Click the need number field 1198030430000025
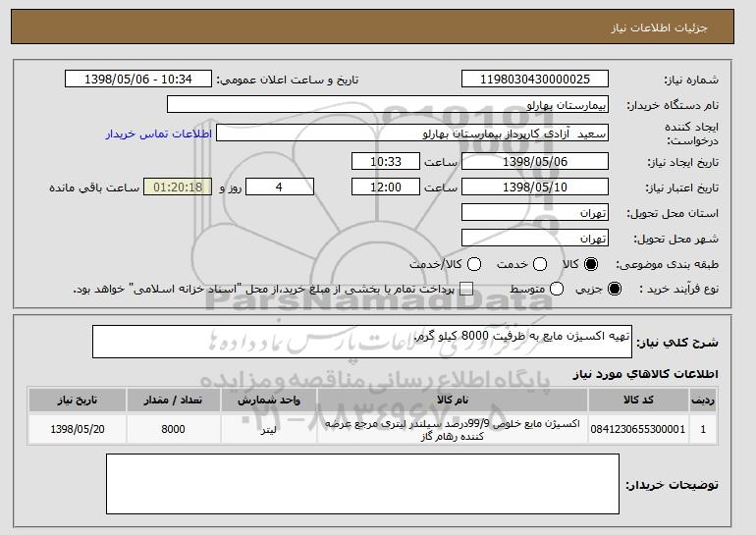This screenshot has height=535, width=756. 535,80
